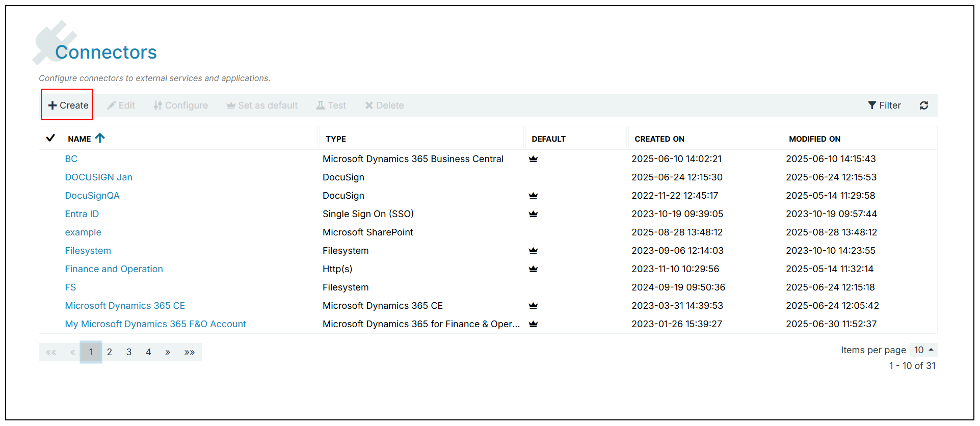The width and height of the screenshot is (980, 426).
Task: Open the Filter options
Action: pos(884,105)
